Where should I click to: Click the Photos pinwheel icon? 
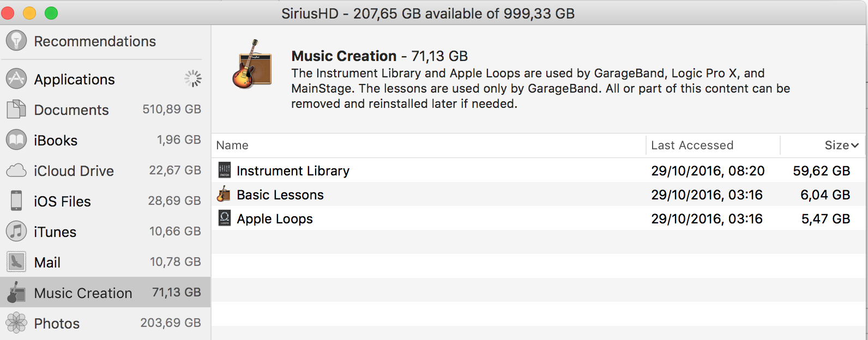point(16,323)
